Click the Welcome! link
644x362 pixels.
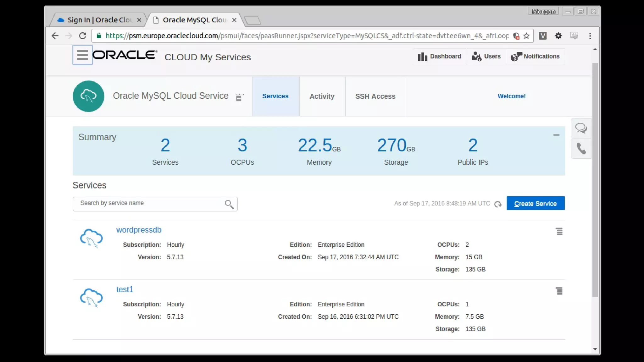tap(511, 96)
